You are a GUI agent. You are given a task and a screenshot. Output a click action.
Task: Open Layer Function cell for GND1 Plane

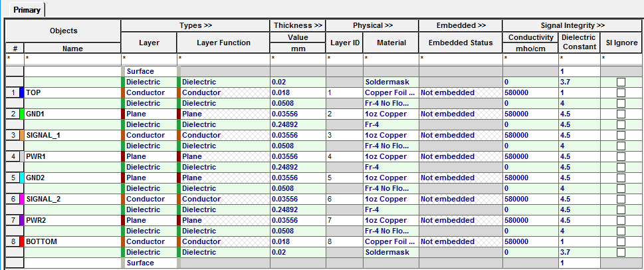click(x=223, y=114)
